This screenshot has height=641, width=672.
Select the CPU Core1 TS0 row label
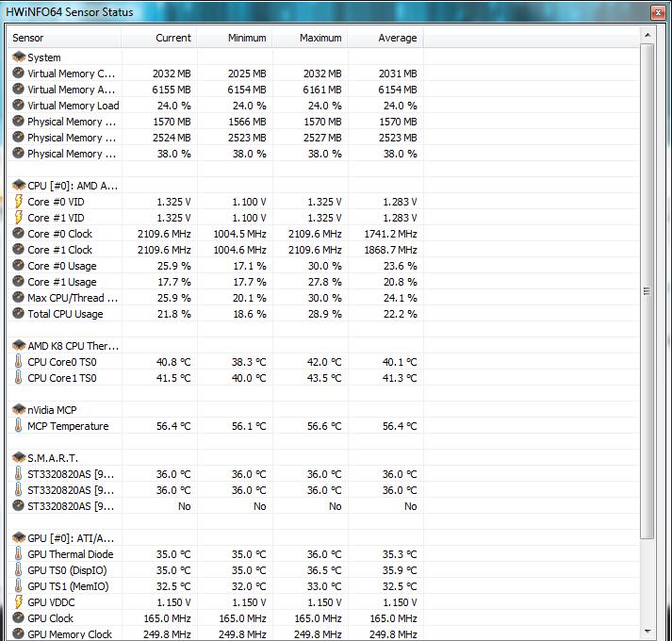[62, 378]
